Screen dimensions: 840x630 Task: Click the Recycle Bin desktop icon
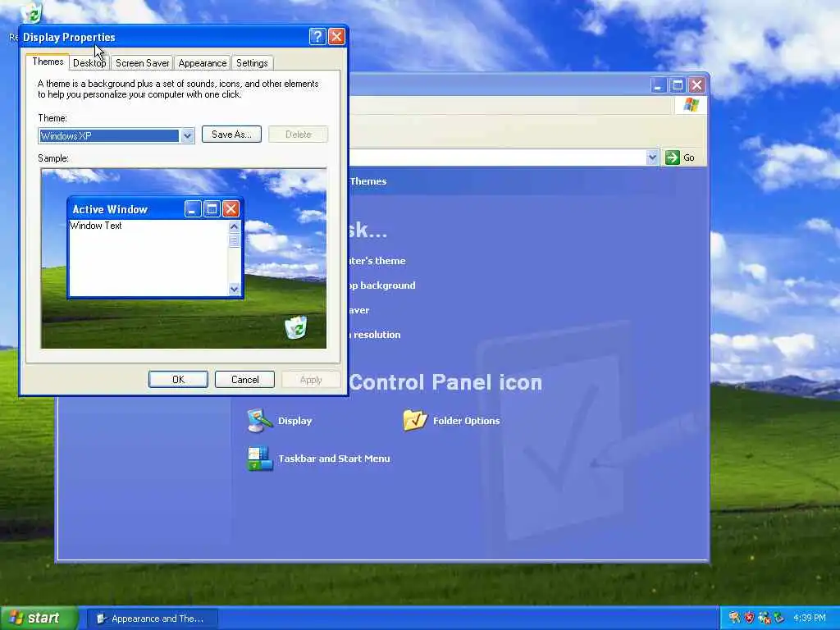(x=31, y=11)
